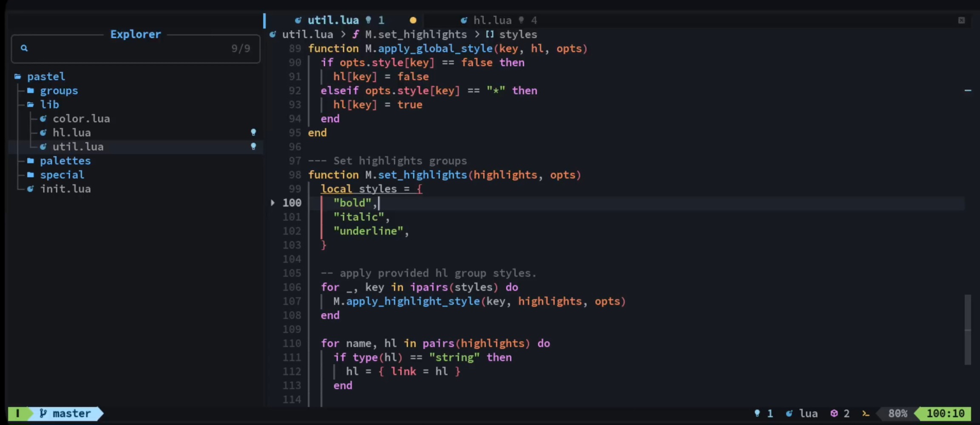Image resolution: width=980 pixels, height=425 pixels.
Task: Collapse the pastel root folder
Action: click(x=46, y=77)
